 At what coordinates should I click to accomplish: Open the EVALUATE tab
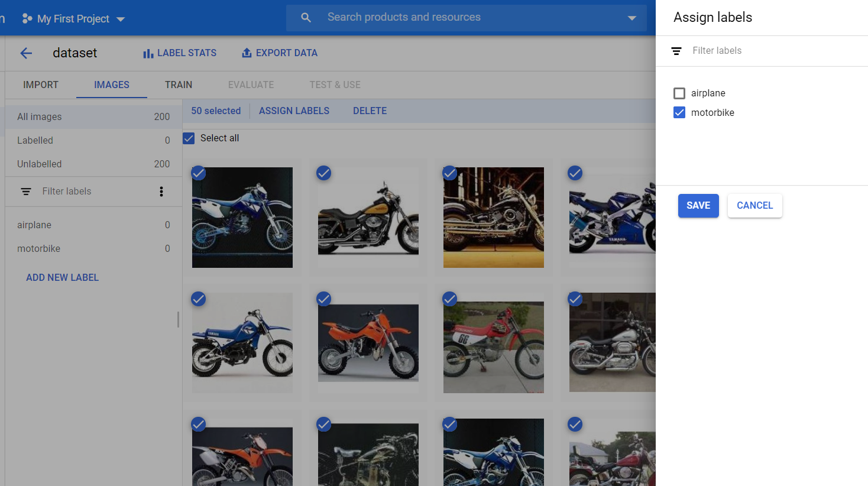[x=251, y=85]
